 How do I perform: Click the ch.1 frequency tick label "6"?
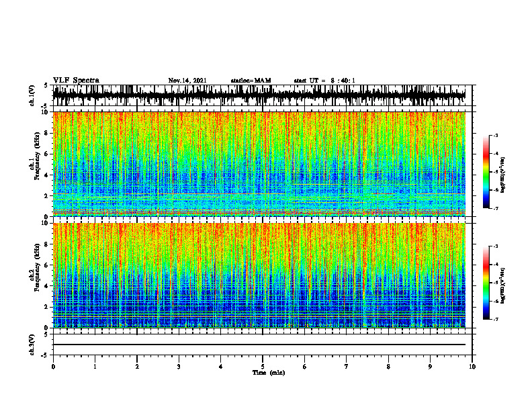coord(47,154)
